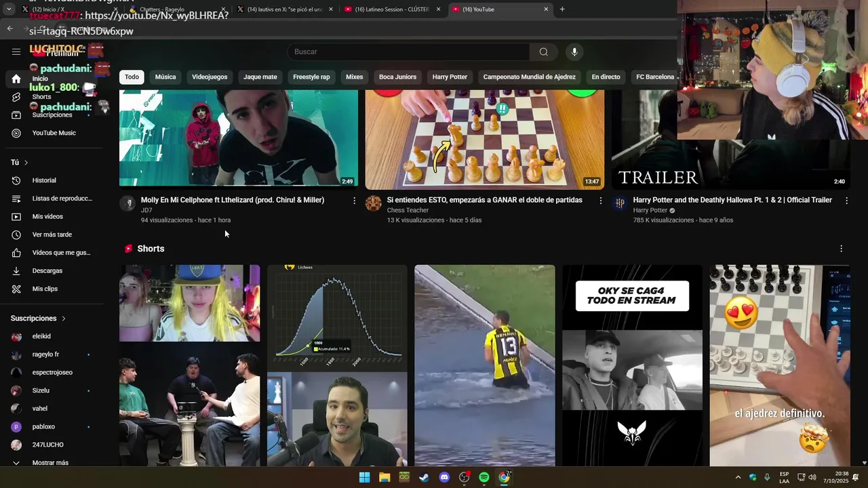Open the OKY SE CAG4 TODO EN STREAM Short
The height and width of the screenshot is (488, 868).
pos(632,366)
